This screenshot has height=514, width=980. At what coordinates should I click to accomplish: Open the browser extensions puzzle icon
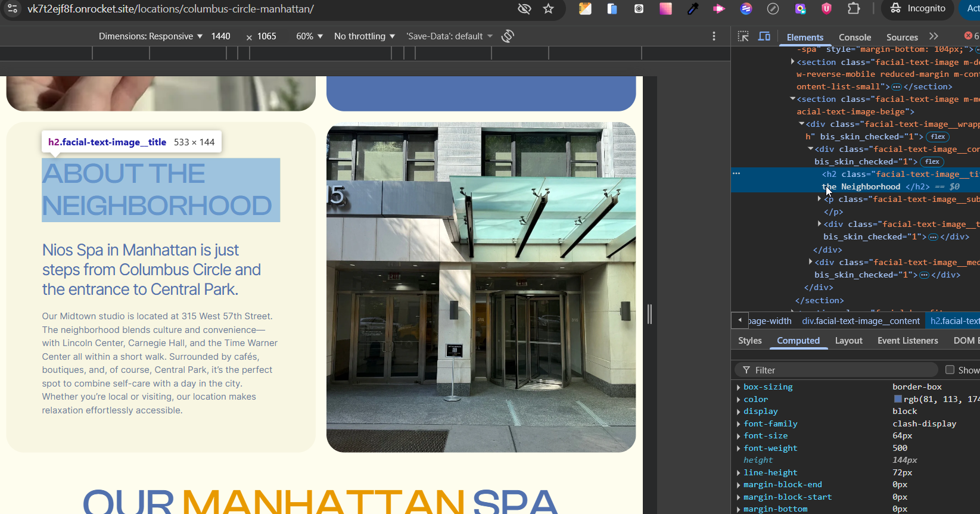coord(854,8)
